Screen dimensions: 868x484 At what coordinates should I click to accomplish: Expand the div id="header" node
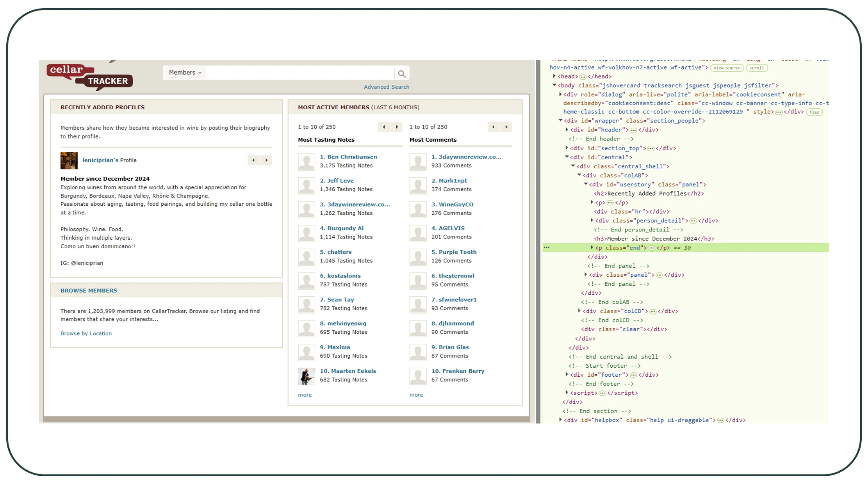tap(567, 130)
